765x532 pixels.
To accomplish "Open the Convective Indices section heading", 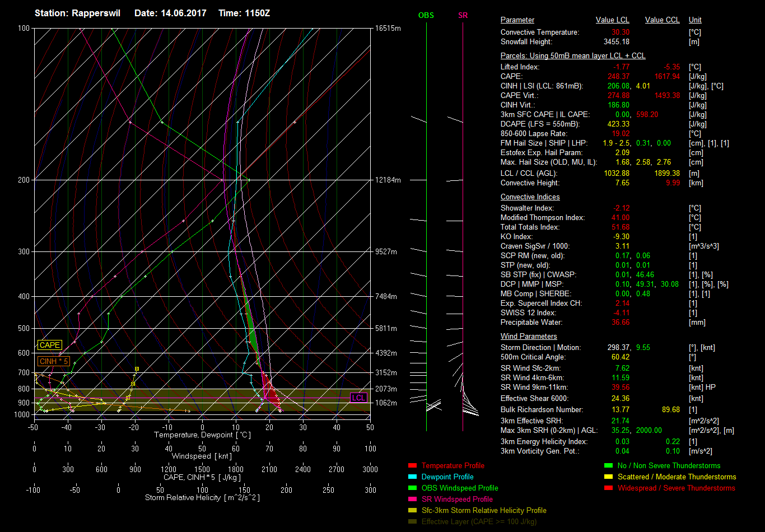I will click(530, 197).
